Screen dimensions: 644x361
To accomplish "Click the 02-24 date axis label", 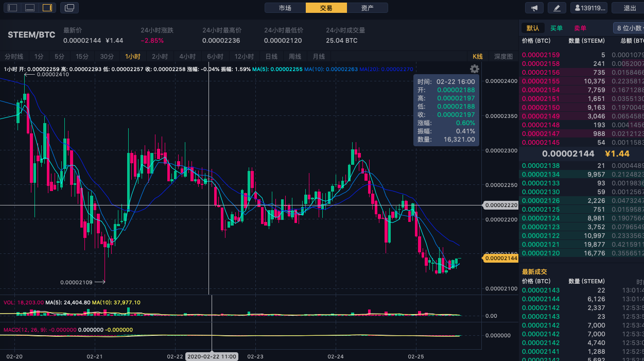I will tap(336, 356).
